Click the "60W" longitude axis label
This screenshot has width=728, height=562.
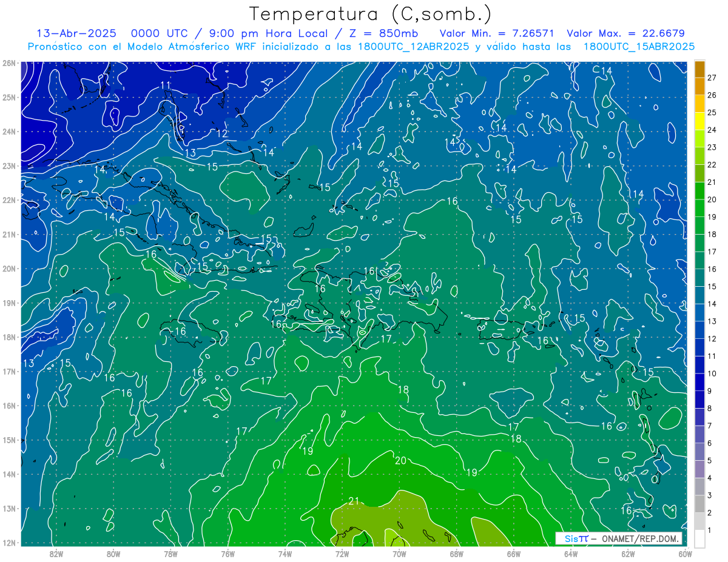[x=686, y=553]
